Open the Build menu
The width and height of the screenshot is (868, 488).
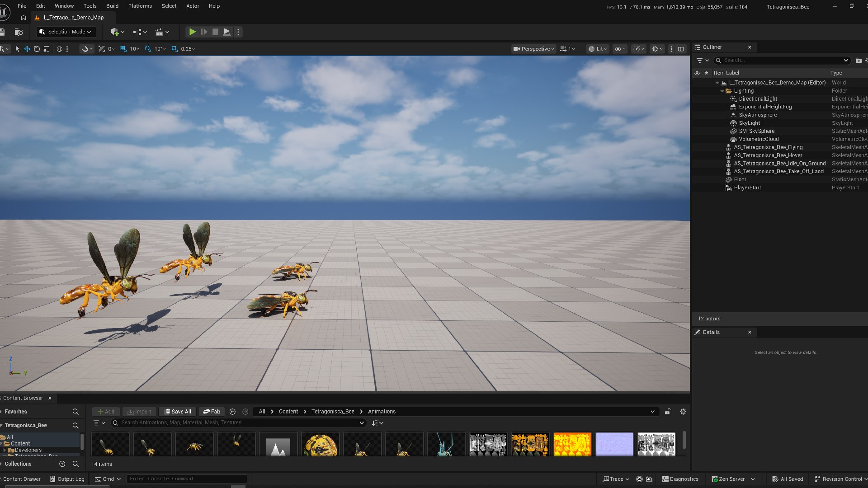click(x=112, y=6)
